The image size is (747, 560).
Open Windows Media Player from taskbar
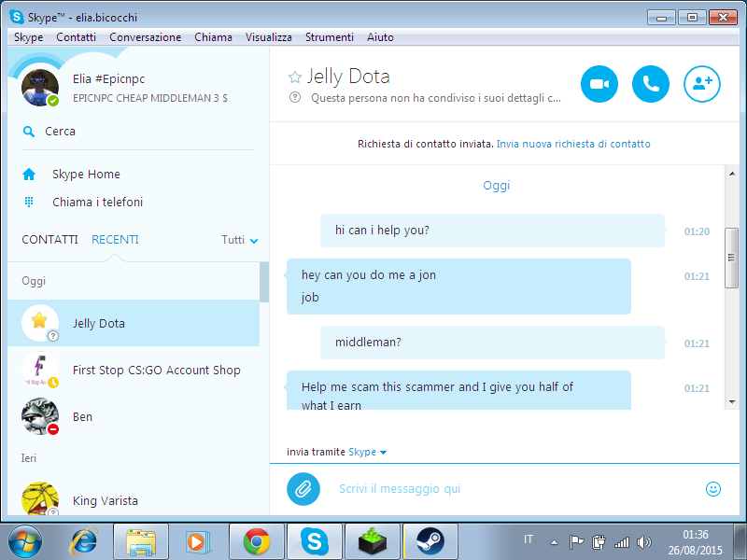(197, 541)
